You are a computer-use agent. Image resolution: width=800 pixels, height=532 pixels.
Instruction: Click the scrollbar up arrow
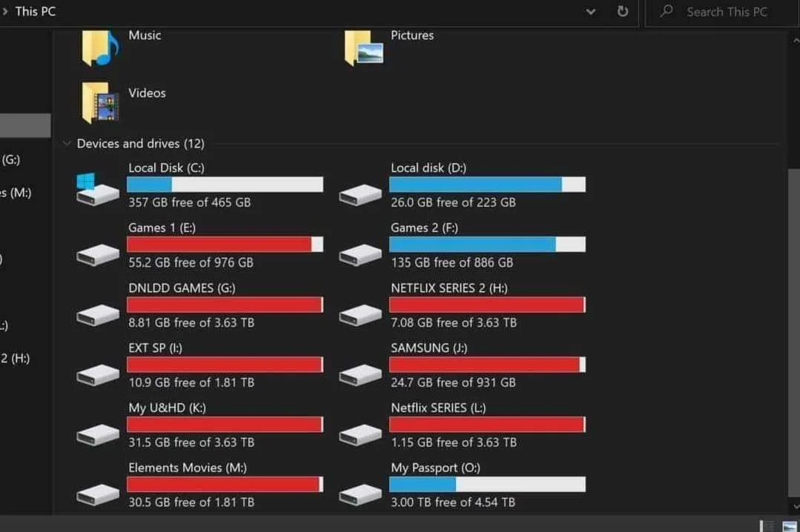point(796,40)
